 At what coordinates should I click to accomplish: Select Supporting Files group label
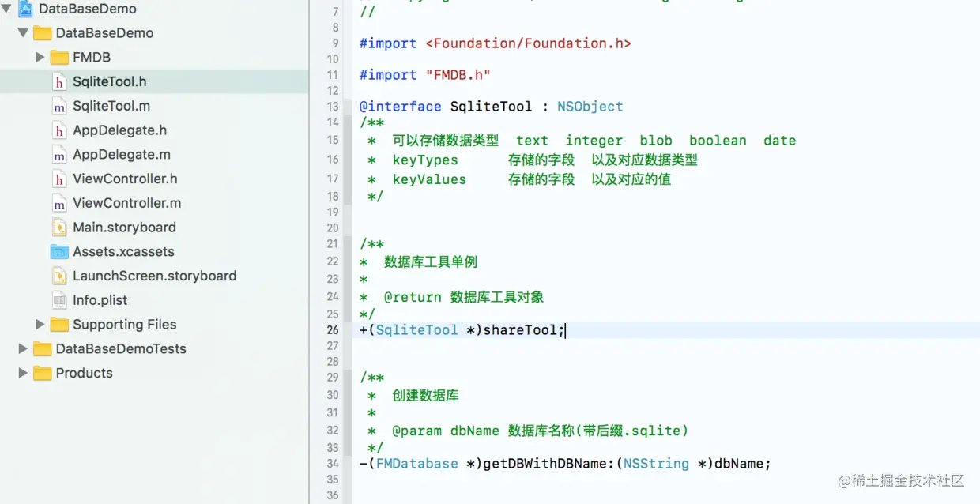click(x=125, y=325)
